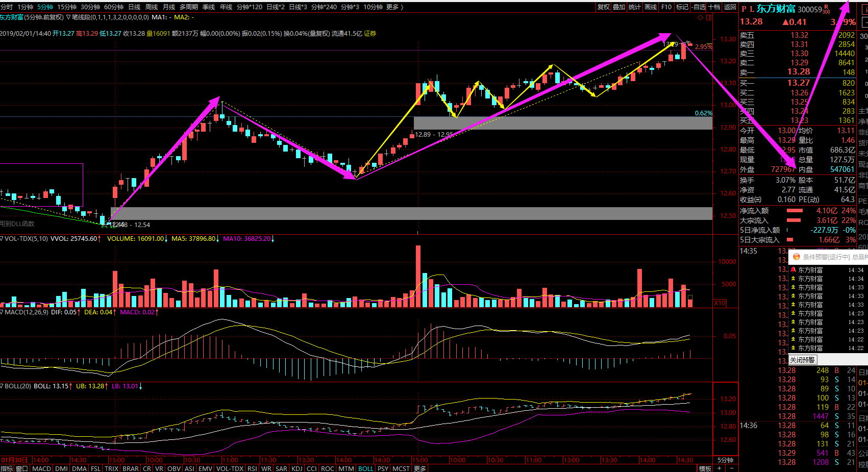
Task: Select BOLL indicator in bottom bar
Action: click(366, 468)
